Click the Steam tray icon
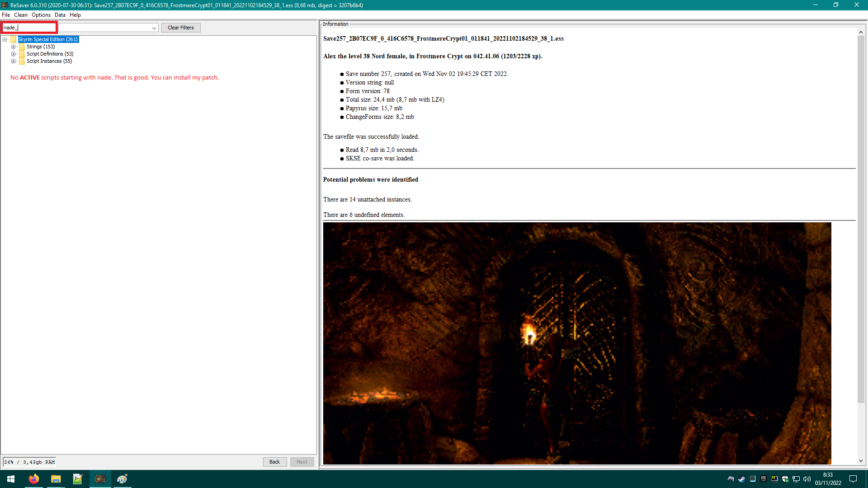This screenshot has height=488, width=868. coord(741,479)
